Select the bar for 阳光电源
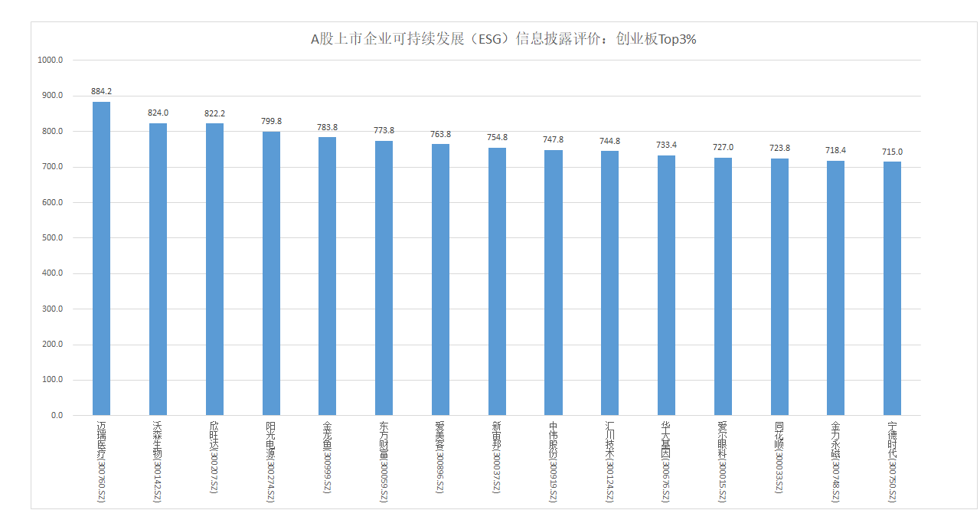Image resolution: width=980 pixels, height=510 pixels. [x=271, y=273]
